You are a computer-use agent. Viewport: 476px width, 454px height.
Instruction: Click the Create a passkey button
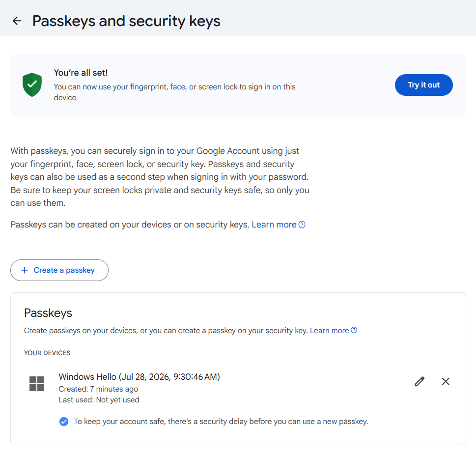click(x=59, y=270)
